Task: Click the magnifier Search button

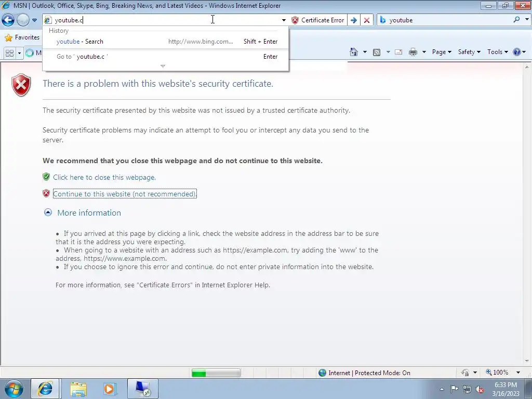Action: tap(516, 20)
